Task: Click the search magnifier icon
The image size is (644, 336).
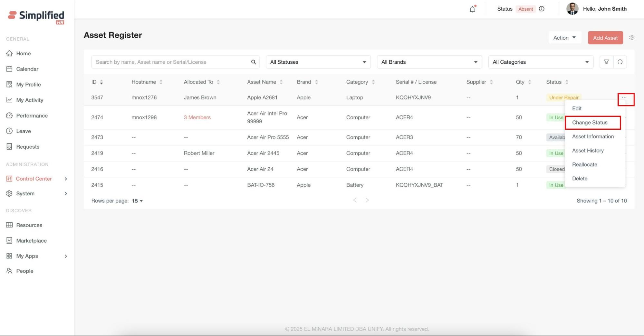Action: pos(254,62)
